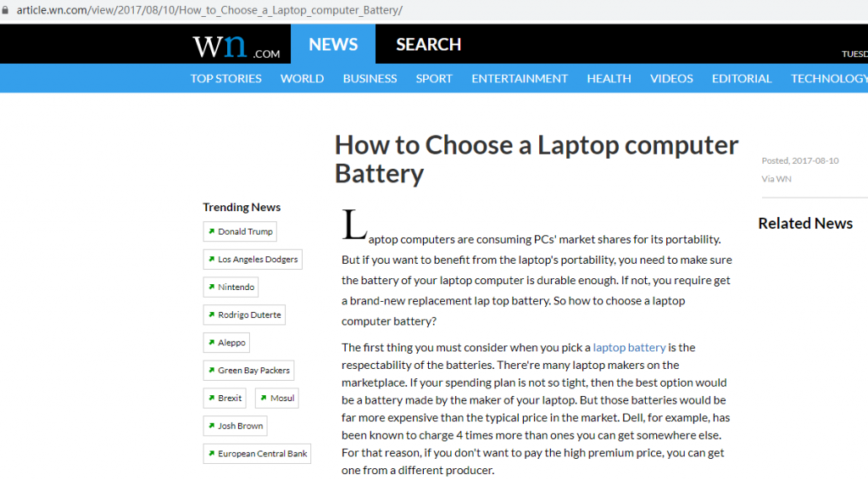Click green arrow icon beside Donald Trump

(x=211, y=232)
